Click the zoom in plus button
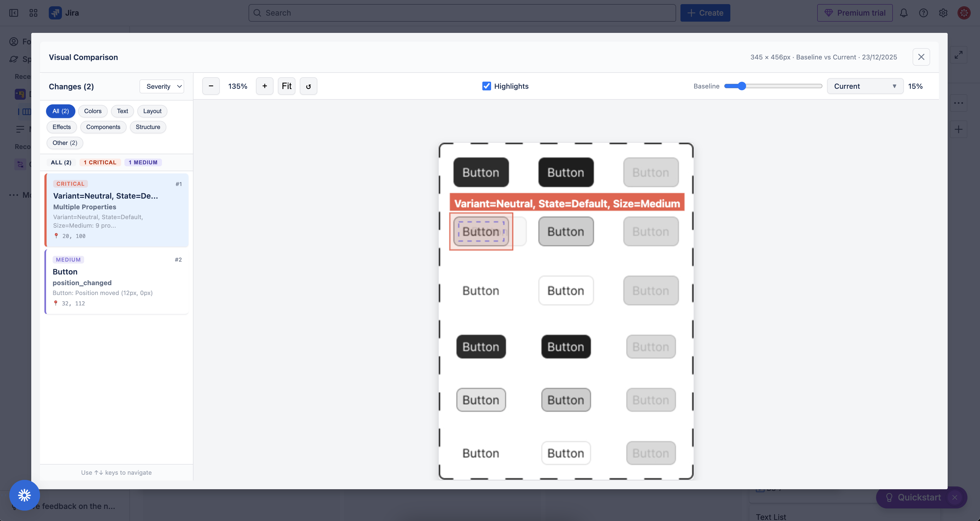980x521 pixels. 264,86
